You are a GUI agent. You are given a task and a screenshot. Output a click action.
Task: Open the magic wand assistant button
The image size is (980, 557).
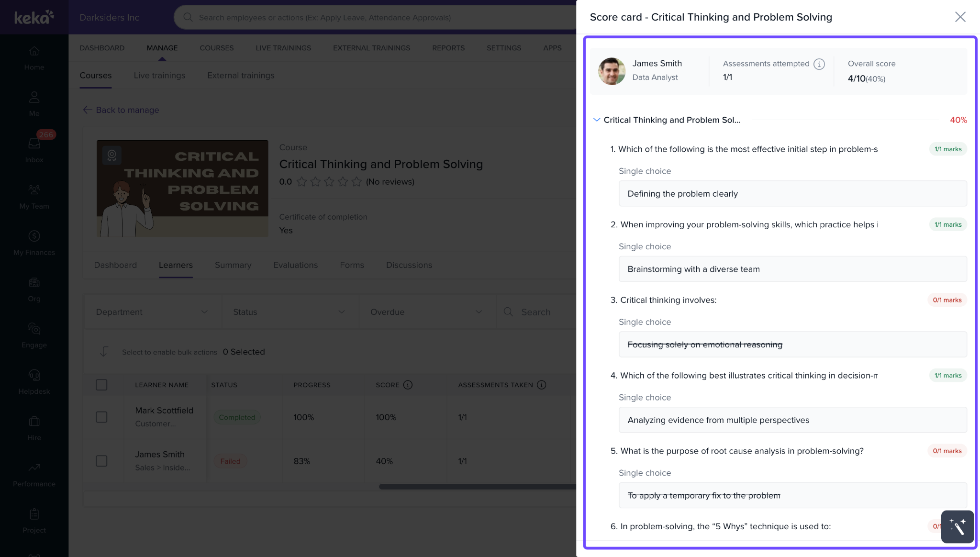tap(958, 526)
